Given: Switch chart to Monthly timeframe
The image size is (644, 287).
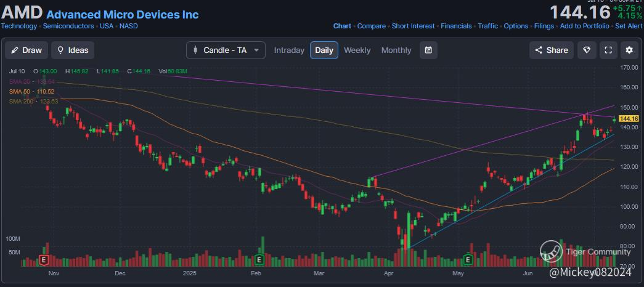Looking at the screenshot, I should pos(396,50).
